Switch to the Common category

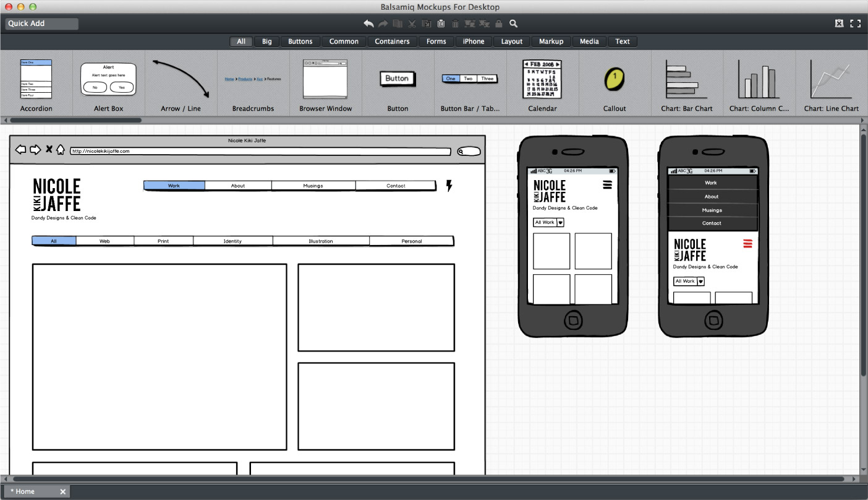coord(344,41)
